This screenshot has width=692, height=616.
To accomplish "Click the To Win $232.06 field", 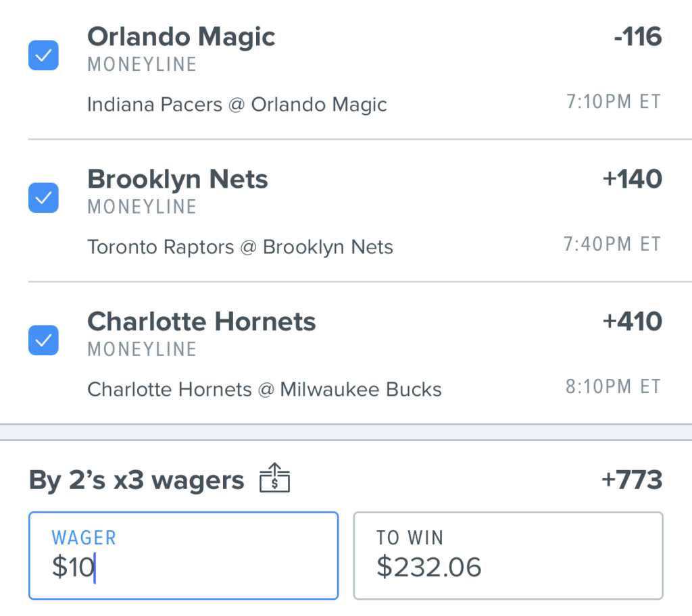I will [x=508, y=555].
